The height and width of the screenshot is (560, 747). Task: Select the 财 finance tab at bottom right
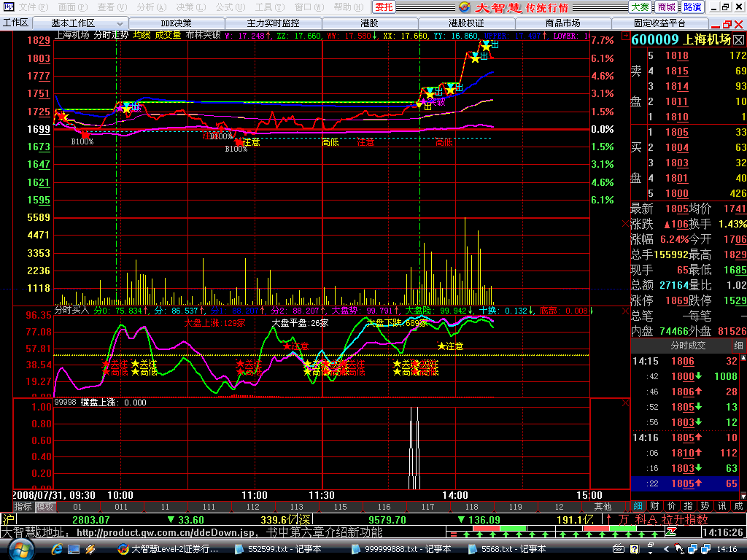pyautogui.click(x=654, y=505)
